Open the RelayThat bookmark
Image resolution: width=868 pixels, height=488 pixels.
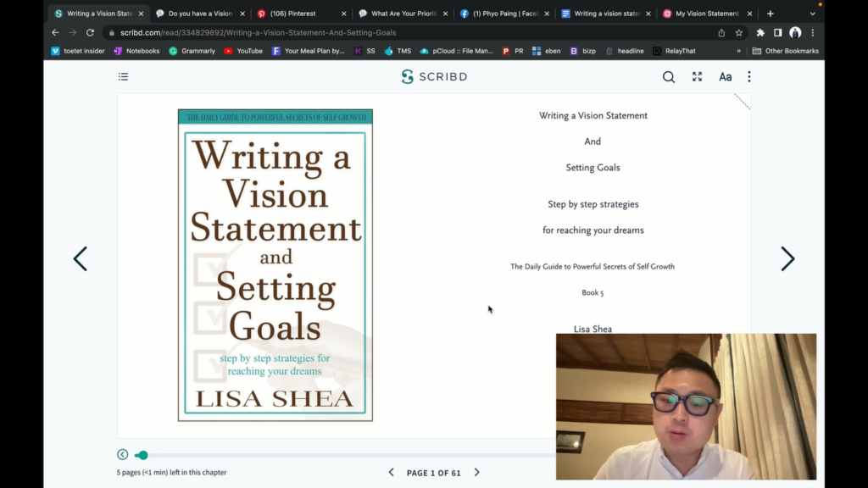pyautogui.click(x=674, y=51)
